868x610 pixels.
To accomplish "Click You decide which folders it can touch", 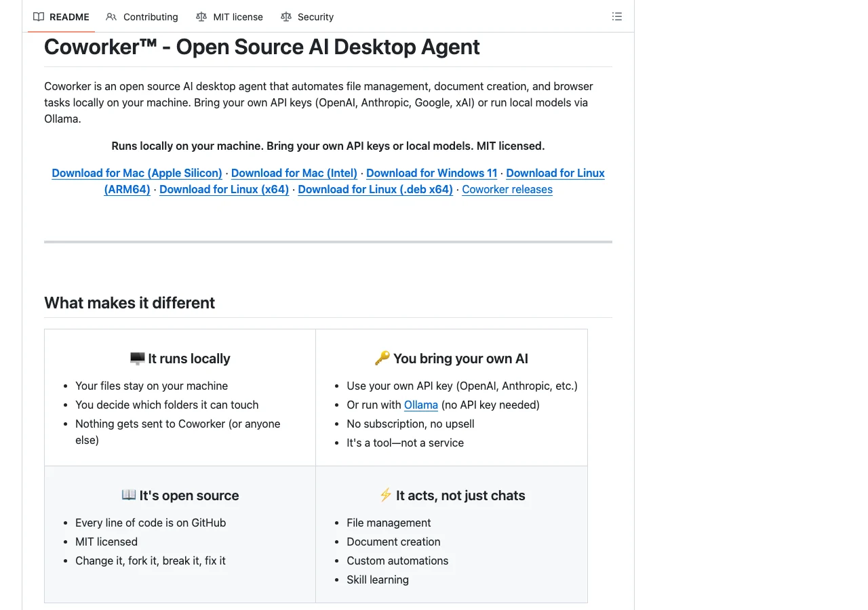I will click(167, 405).
